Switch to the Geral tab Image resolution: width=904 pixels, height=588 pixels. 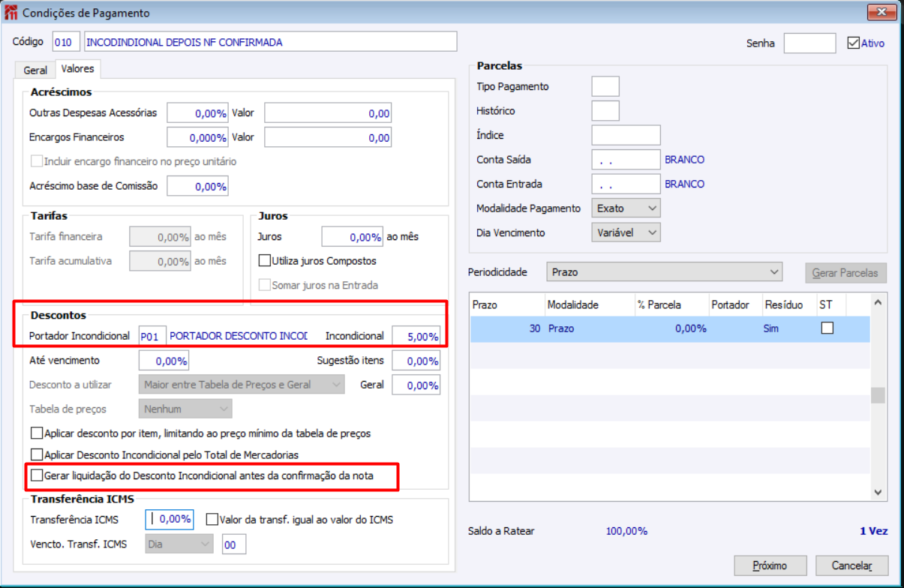pyautogui.click(x=35, y=70)
